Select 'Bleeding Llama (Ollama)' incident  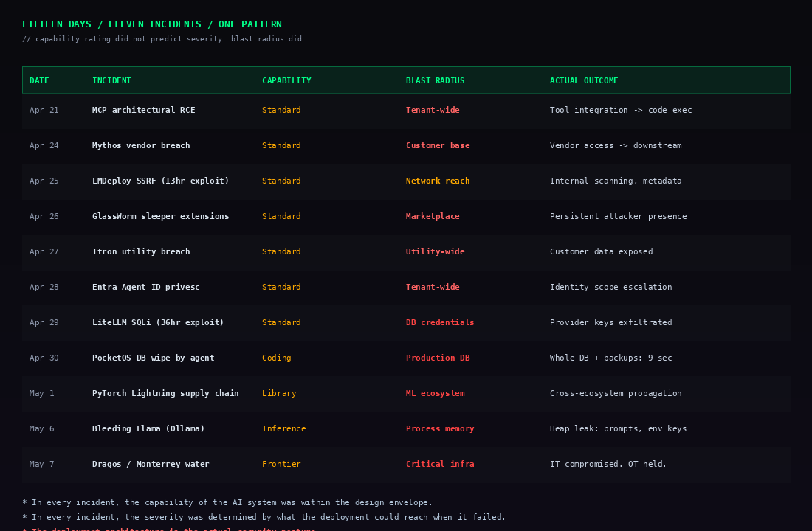pyautogui.click(x=148, y=429)
